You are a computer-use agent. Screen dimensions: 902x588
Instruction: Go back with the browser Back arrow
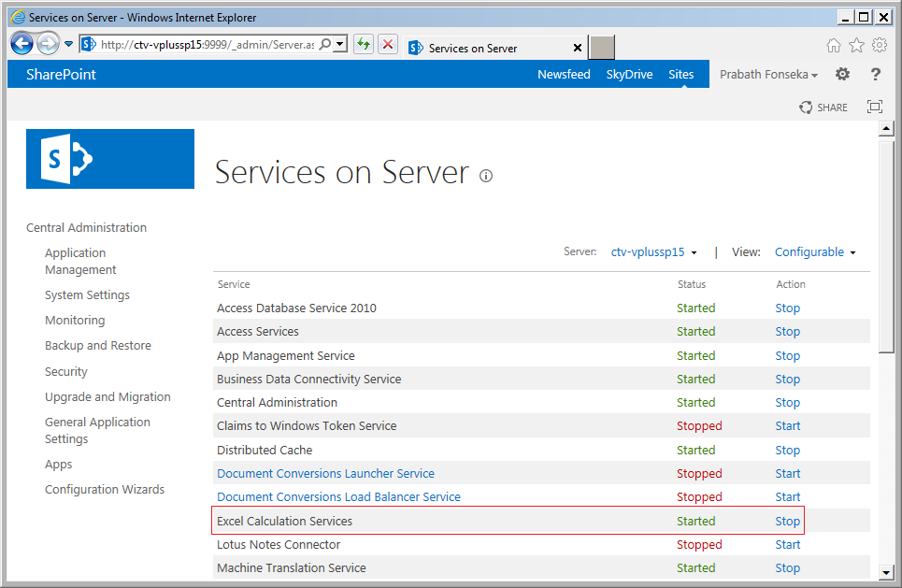pyautogui.click(x=21, y=44)
